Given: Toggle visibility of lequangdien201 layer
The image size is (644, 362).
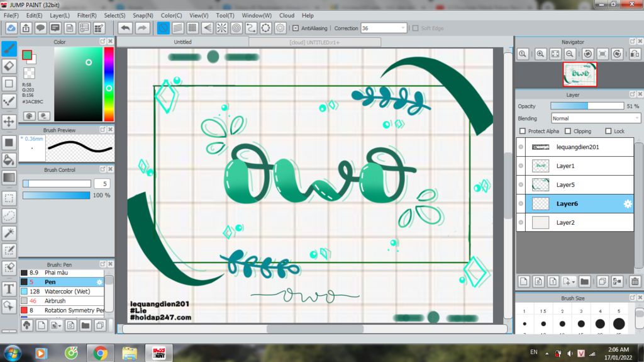Looking at the screenshot, I should [x=521, y=147].
